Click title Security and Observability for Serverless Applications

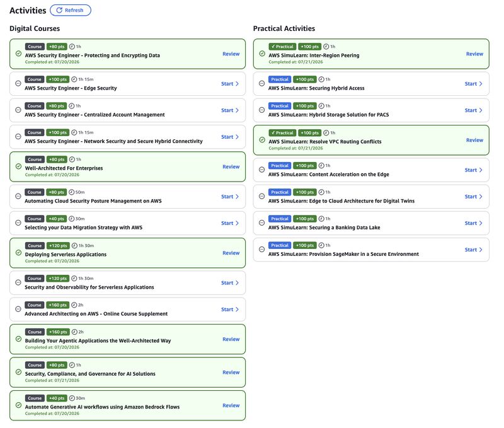pyautogui.click(x=89, y=287)
